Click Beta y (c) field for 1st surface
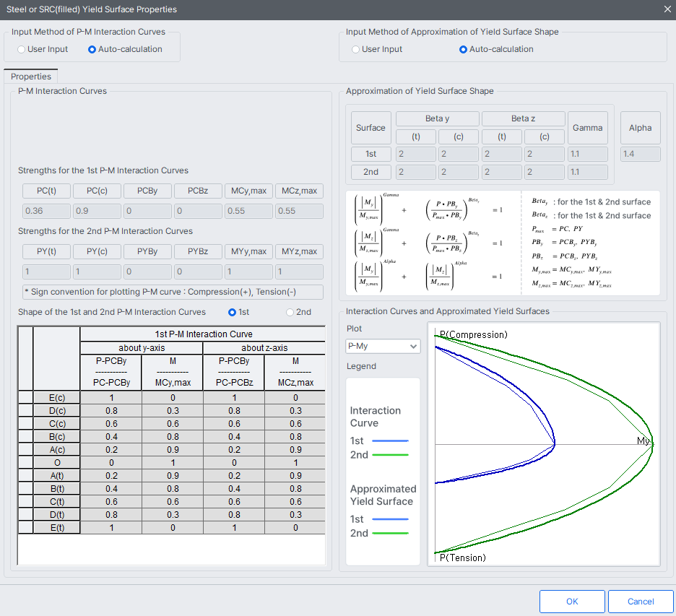The image size is (676, 616). 459,154
